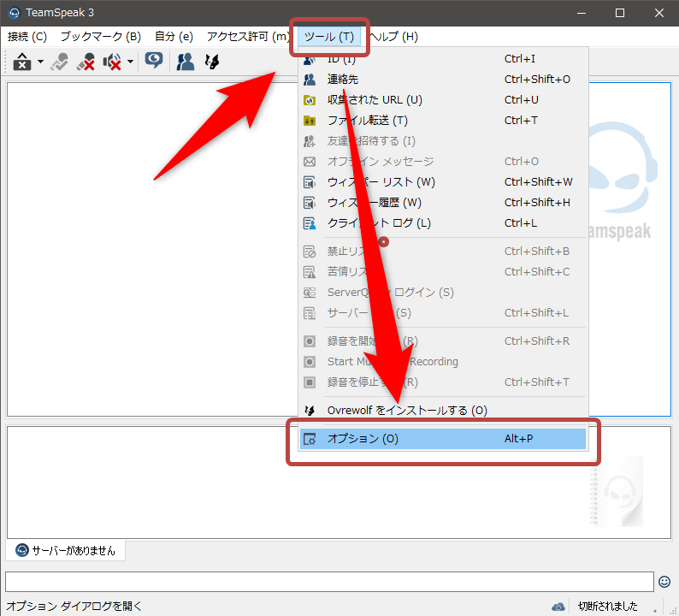
Task: Click the TeamSpeak 3 title bar logo icon
Action: tap(14, 13)
